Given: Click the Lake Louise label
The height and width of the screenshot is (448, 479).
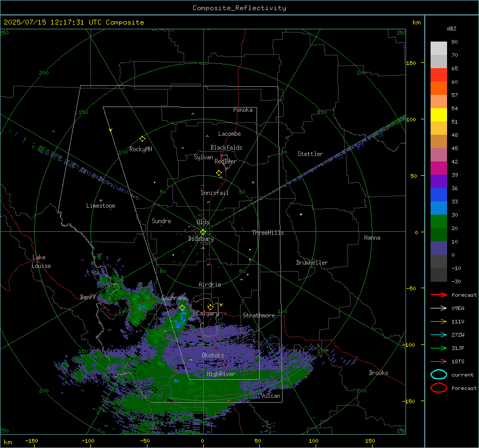Looking at the screenshot, I should (41, 262).
